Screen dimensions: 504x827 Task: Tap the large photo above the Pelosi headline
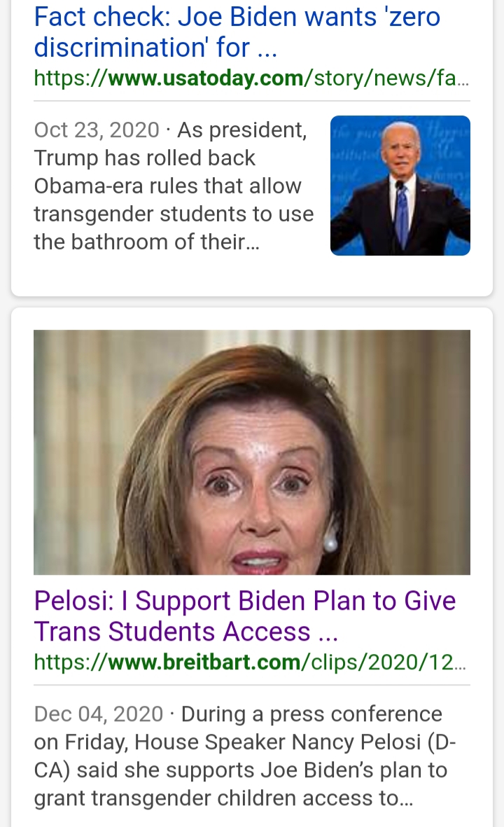(252, 452)
